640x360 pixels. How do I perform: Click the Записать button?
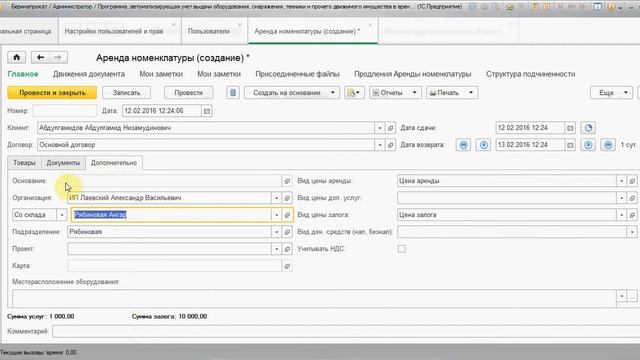[x=126, y=93]
